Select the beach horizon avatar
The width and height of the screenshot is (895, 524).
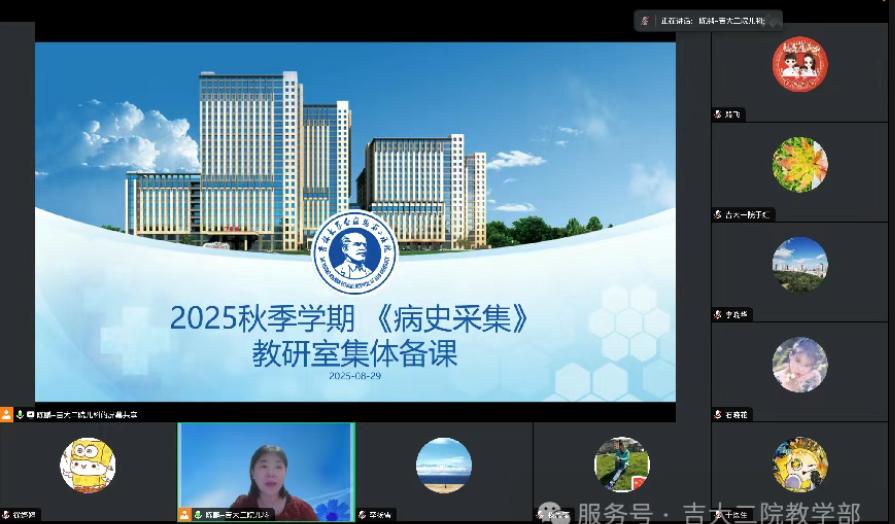coord(444,465)
